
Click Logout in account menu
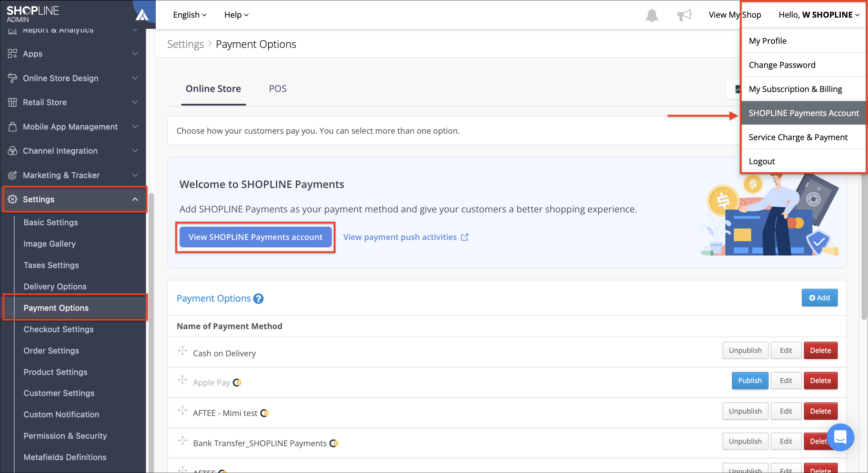point(804,161)
